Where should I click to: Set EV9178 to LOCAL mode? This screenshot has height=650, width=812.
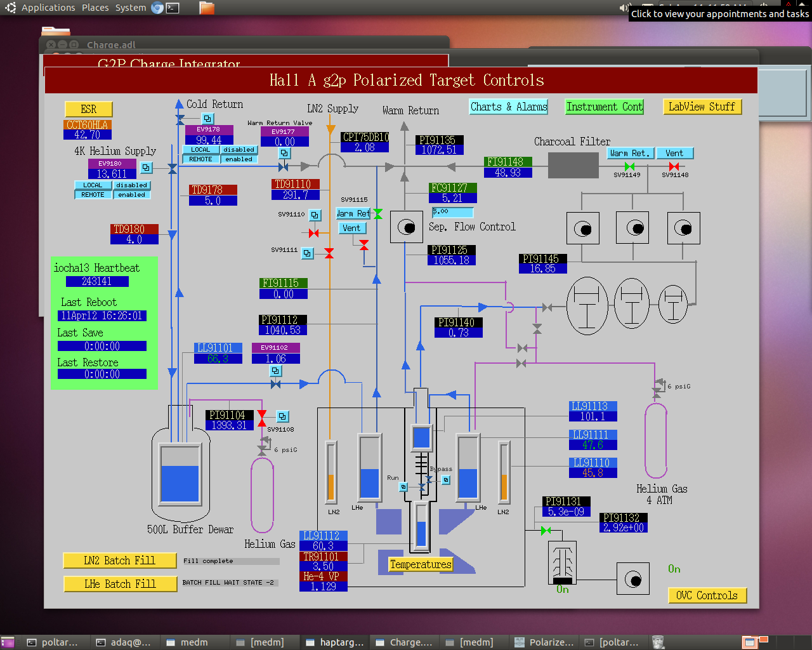200,150
